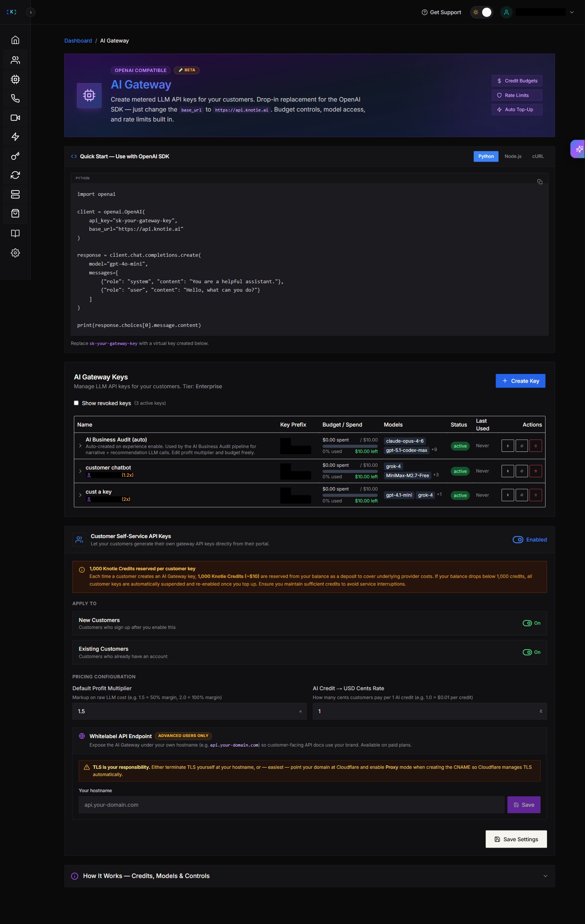Open the book documentation sidebar icon

point(15,233)
